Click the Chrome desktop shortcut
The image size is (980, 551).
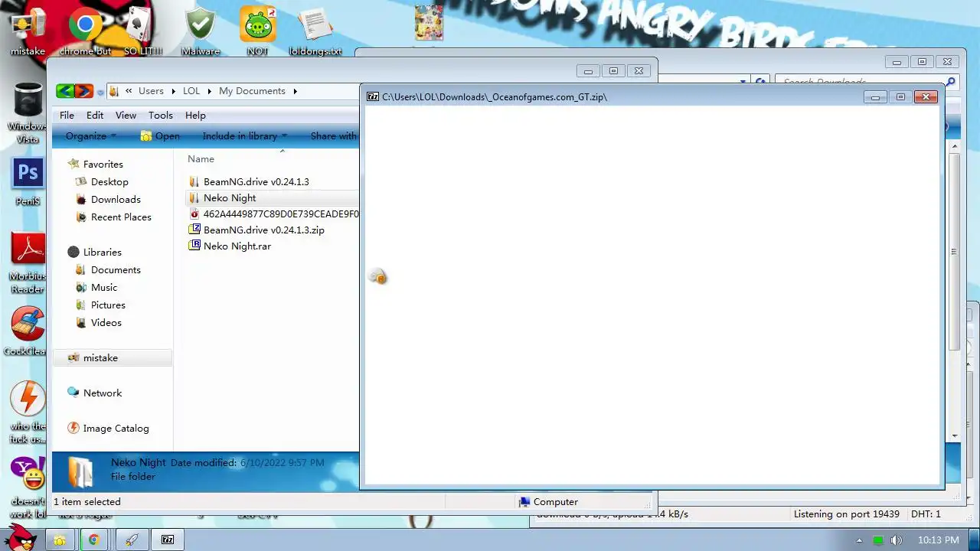(x=85, y=31)
